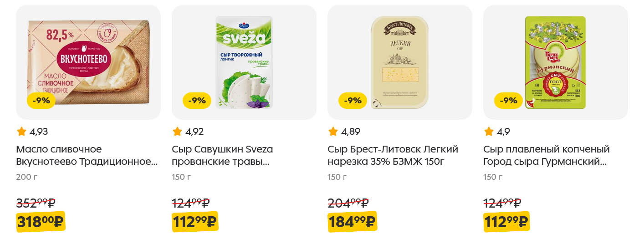Click the 318 ₽ yellow price tag
The image size is (644, 234).
tap(41, 222)
